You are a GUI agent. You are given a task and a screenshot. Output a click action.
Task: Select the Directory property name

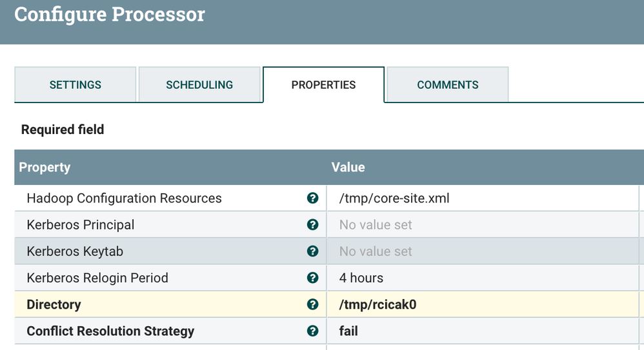(x=54, y=304)
